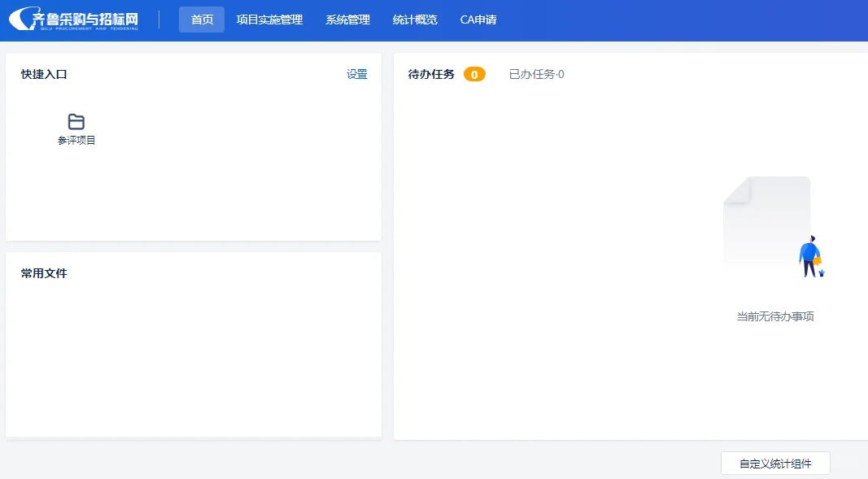Screen dimensions: 868x479
Task: Click the blue person figure in the illustration
Action: pos(810,252)
